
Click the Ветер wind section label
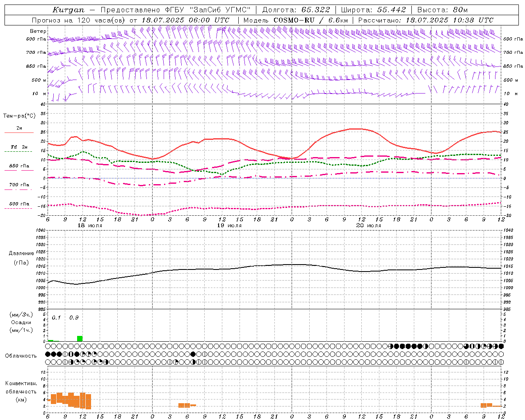38,31
